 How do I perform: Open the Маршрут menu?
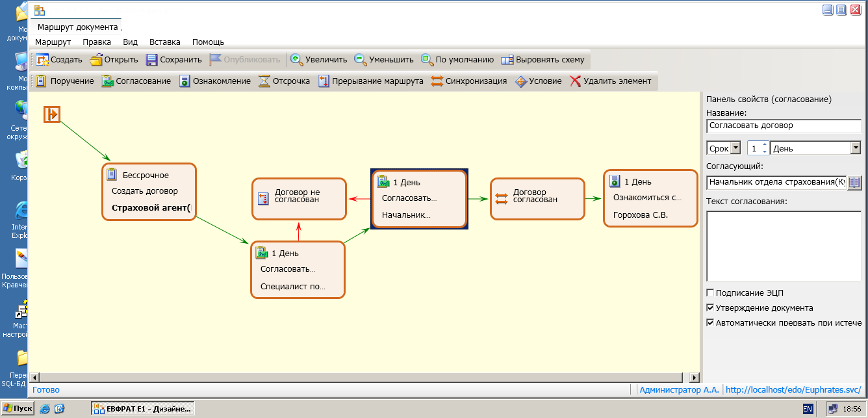pos(53,42)
